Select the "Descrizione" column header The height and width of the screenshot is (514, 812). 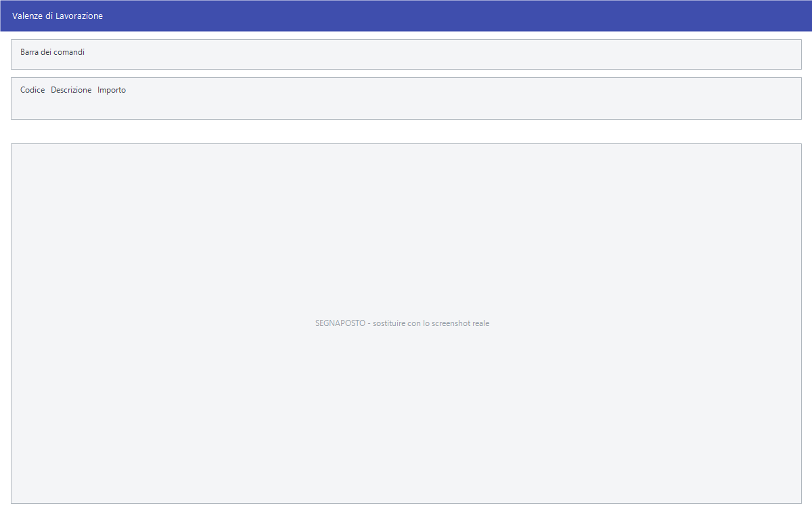71,90
